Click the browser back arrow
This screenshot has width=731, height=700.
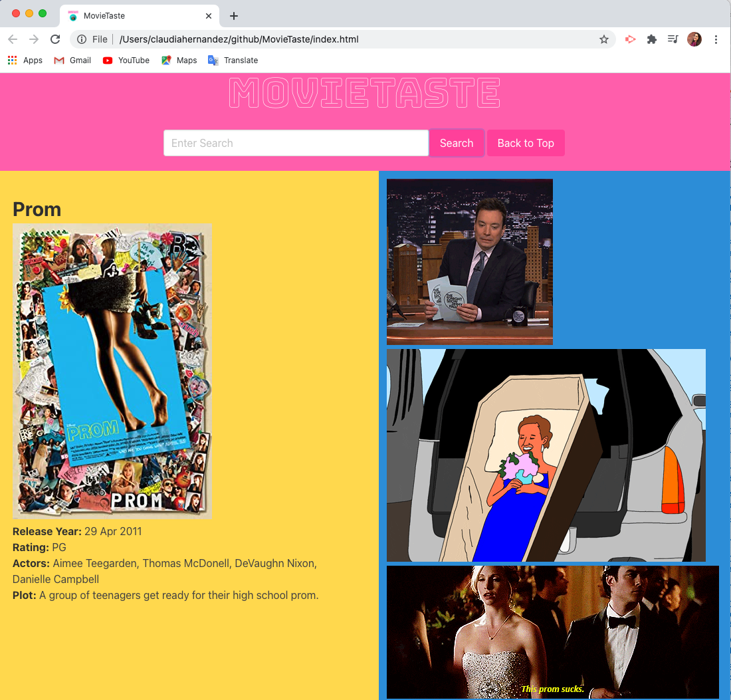click(13, 39)
